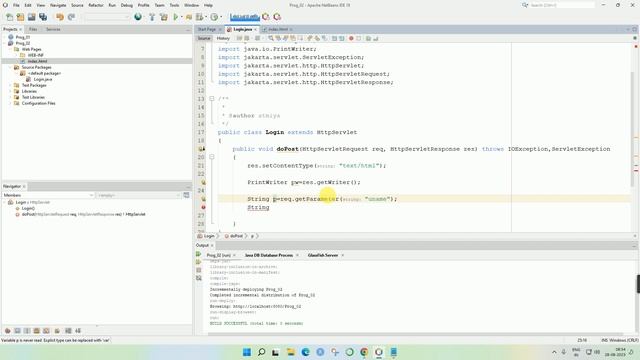Click the Clean and Build icon

coord(164,17)
